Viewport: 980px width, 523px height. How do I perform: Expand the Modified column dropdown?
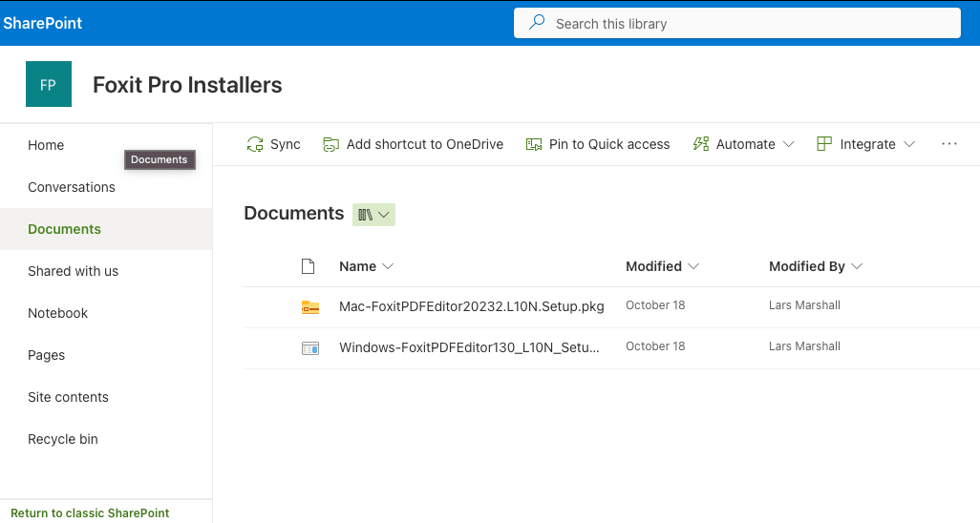point(693,266)
